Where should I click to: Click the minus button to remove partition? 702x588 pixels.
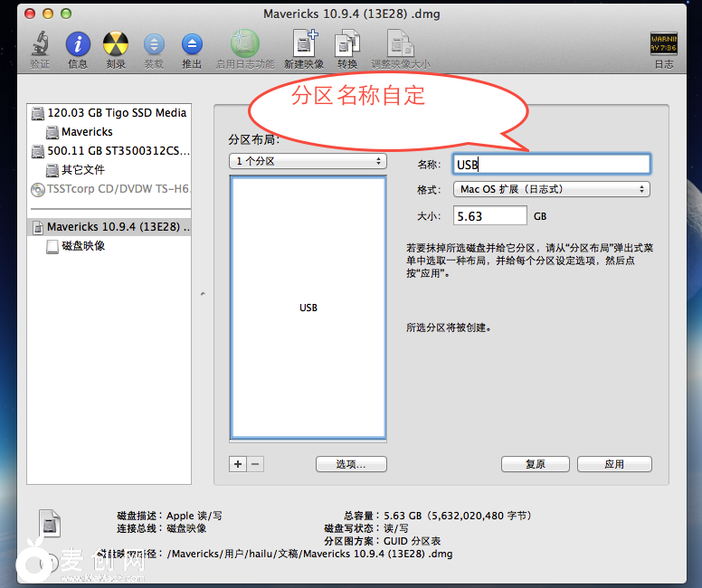tap(255, 464)
